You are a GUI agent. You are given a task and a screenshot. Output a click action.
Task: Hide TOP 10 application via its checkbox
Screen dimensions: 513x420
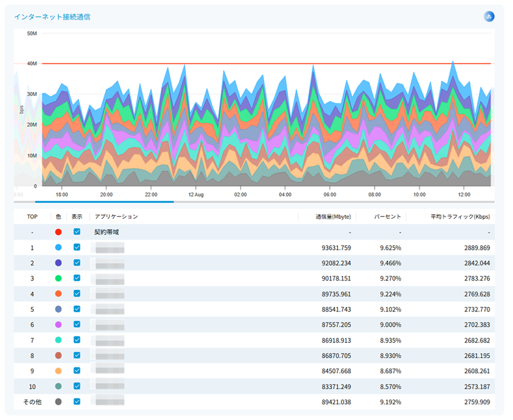click(76, 386)
